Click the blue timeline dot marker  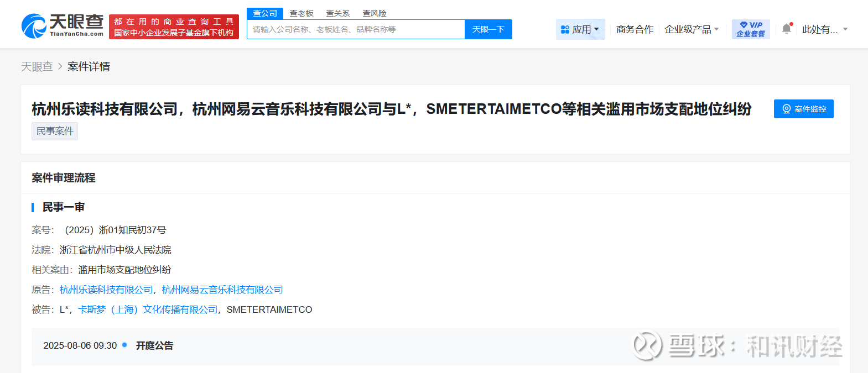pyautogui.click(x=124, y=345)
